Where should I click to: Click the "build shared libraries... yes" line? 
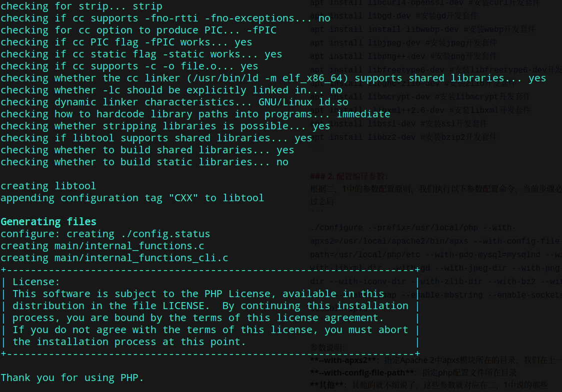[147, 150]
